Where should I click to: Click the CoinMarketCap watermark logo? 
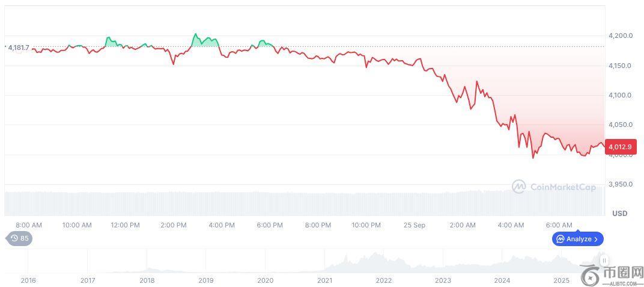(x=554, y=187)
